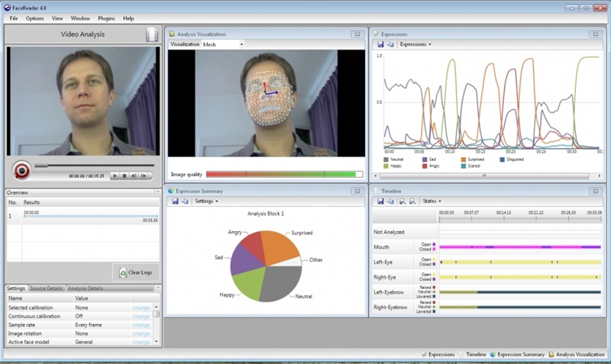Click the film strip icon beside Video Analysis
Image resolution: width=611 pixels, height=364 pixels.
tap(151, 34)
